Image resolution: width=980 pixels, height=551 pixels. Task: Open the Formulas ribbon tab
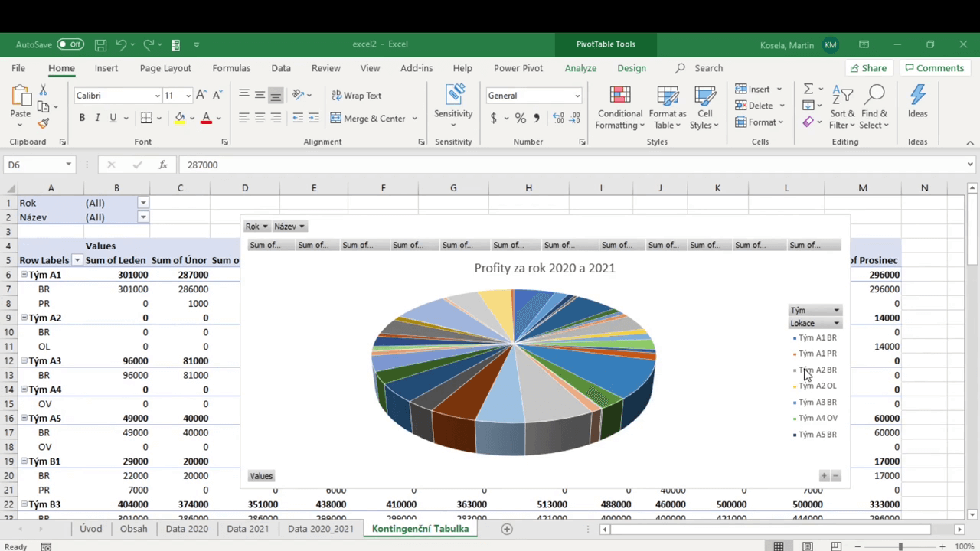pos(231,68)
